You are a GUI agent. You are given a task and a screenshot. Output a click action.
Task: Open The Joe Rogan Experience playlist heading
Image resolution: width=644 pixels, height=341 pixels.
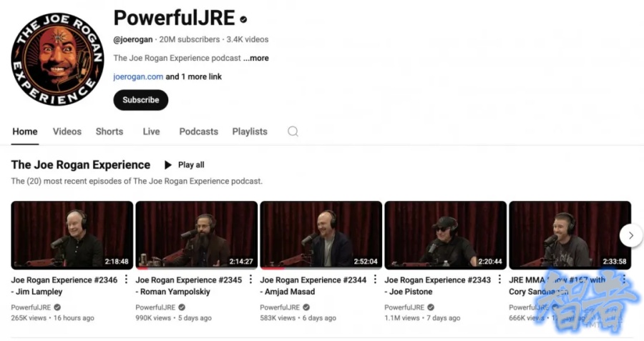click(x=80, y=165)
